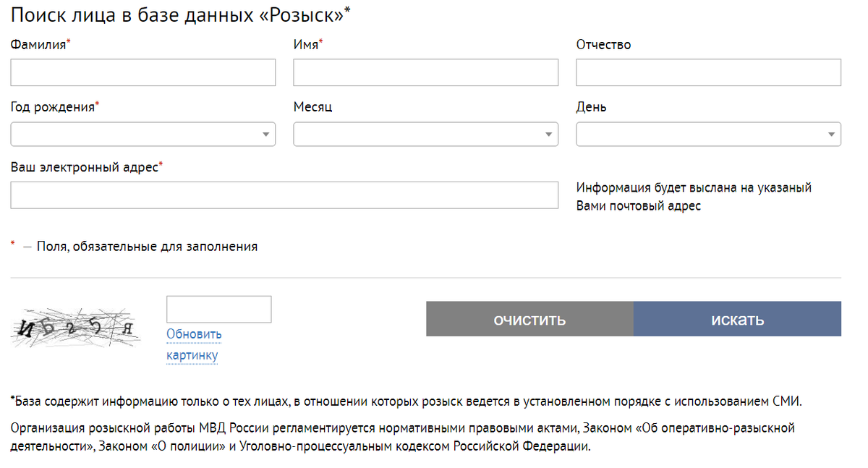Click the Фамилия field label text
The width and height of the screenshot is (868, 468).
tap(38, 45)
